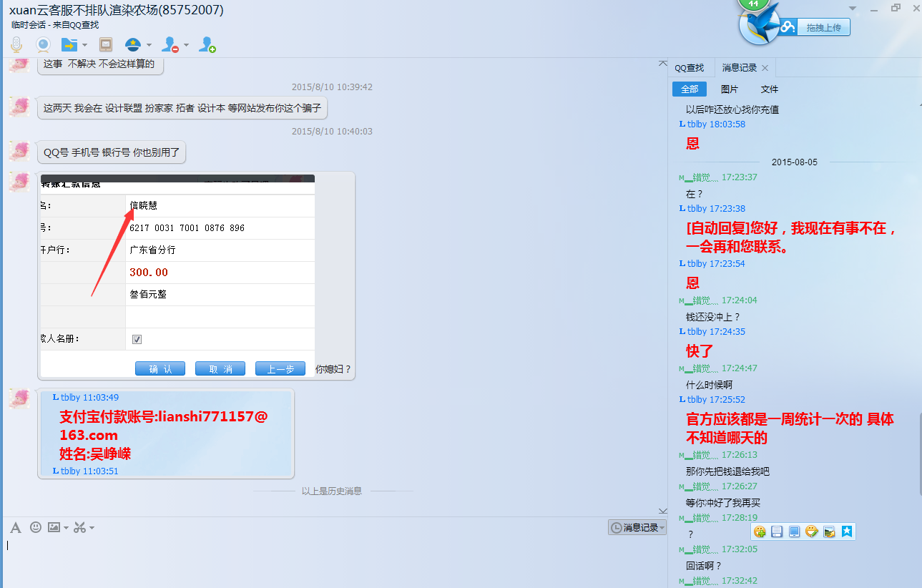Click the forward image icon in floating toolbar
Screen dimensions: 922x588
[x=829, y=531]
